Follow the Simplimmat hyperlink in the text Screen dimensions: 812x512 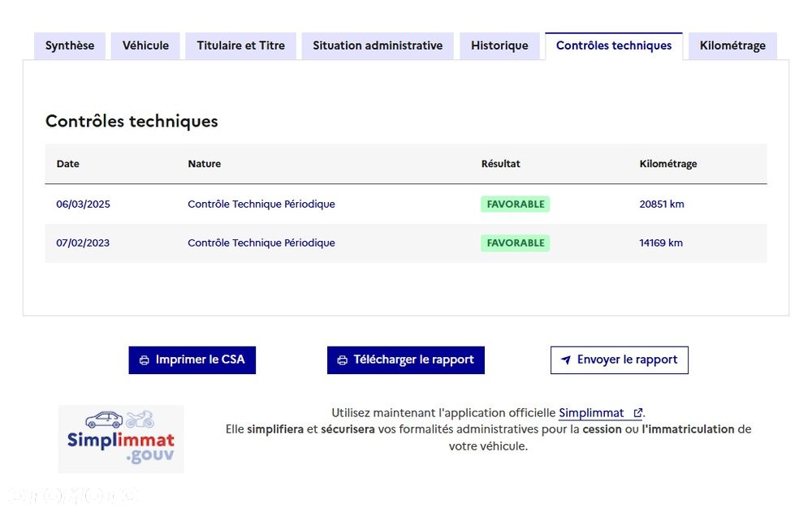pos(591,413)
